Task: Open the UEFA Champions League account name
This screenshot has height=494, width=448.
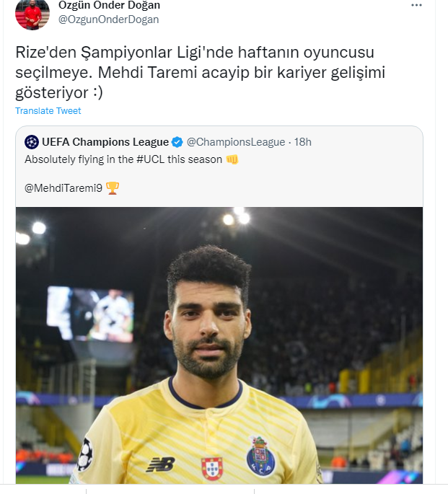Action: 105,142
